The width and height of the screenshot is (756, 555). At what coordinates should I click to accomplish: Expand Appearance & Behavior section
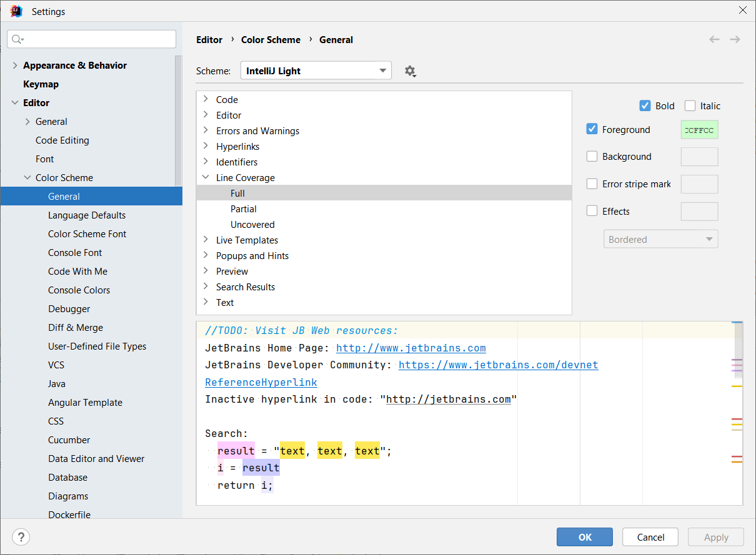(15, 66)
